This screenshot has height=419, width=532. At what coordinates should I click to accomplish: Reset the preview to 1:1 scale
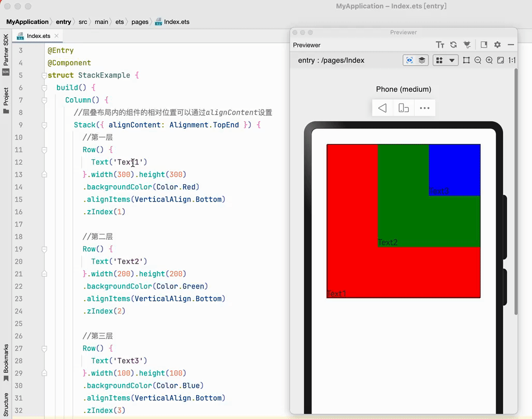click(512, 61)
